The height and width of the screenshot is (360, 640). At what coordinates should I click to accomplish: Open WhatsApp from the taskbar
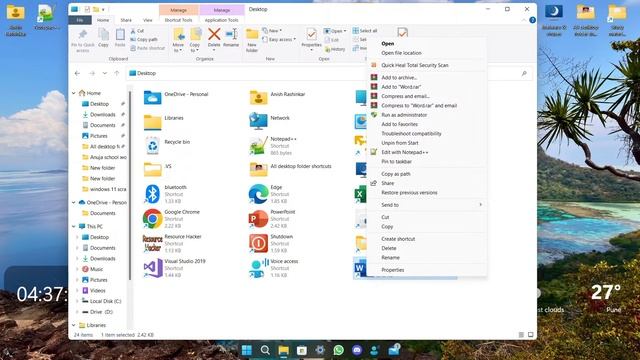click(338, 350)
